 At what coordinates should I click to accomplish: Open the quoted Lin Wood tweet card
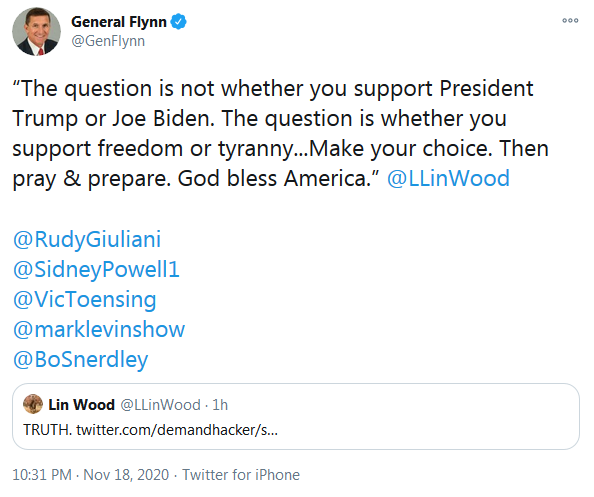point(296,417)
